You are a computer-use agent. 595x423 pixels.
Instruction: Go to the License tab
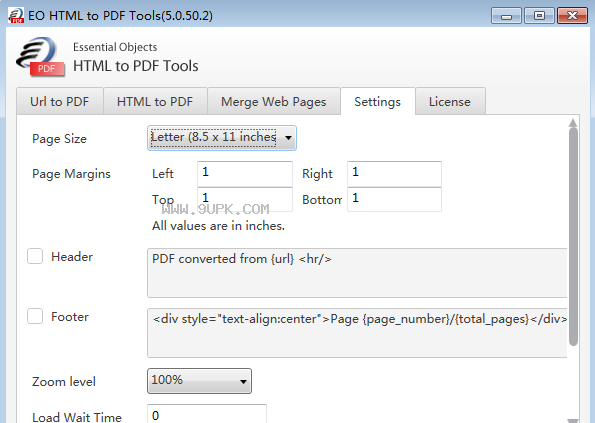(x=450, y=101)
